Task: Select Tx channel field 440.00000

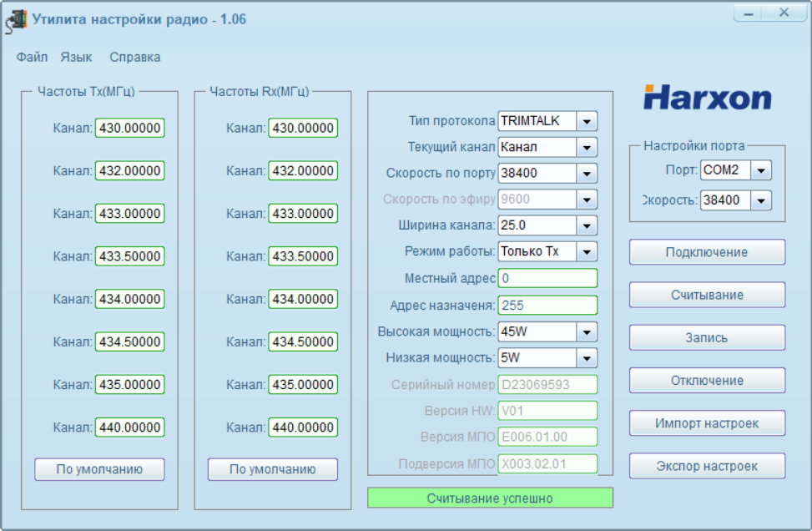Action: [x=130, y=427]
